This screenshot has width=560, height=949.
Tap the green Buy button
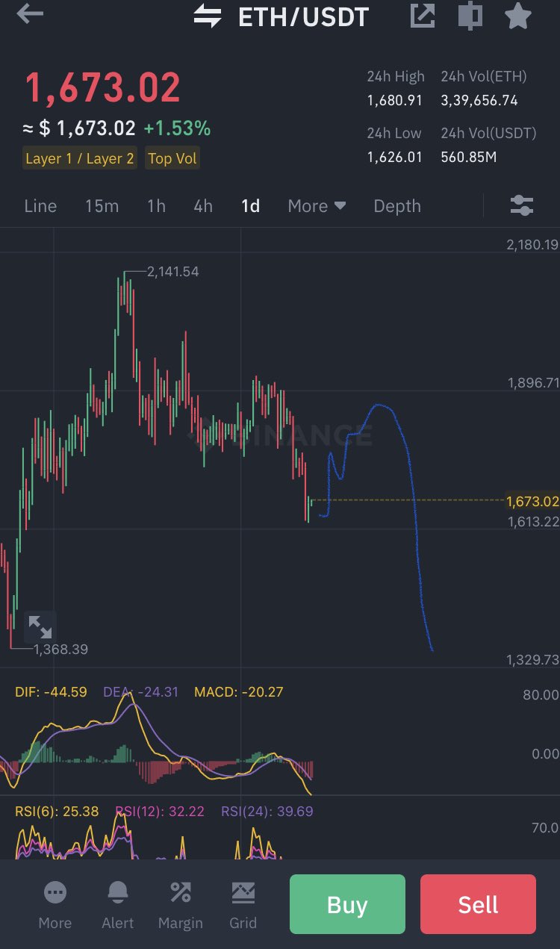click(347, 904)
